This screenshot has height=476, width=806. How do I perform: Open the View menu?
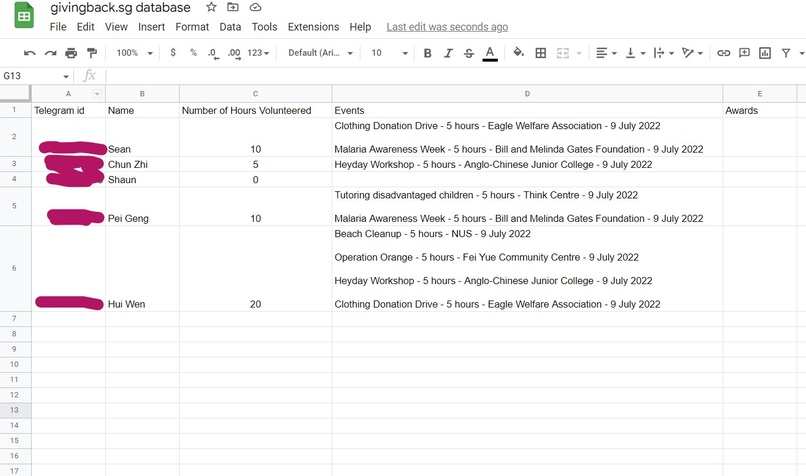(116, 27)
